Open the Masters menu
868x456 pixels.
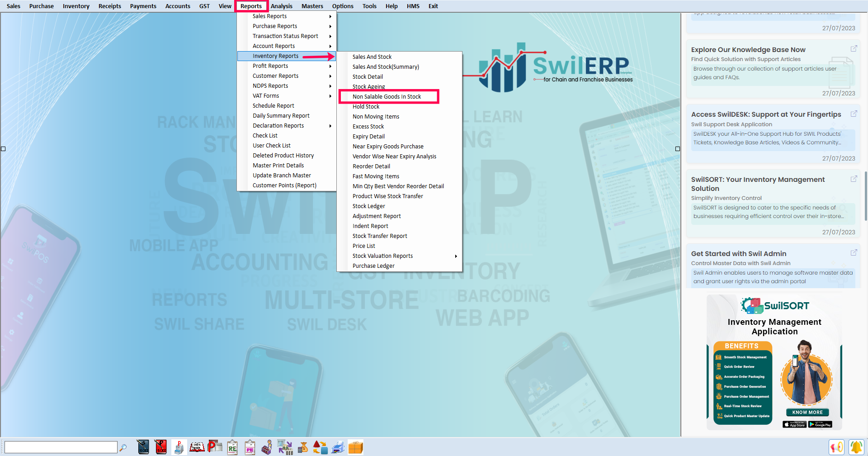tap(312, 6)
